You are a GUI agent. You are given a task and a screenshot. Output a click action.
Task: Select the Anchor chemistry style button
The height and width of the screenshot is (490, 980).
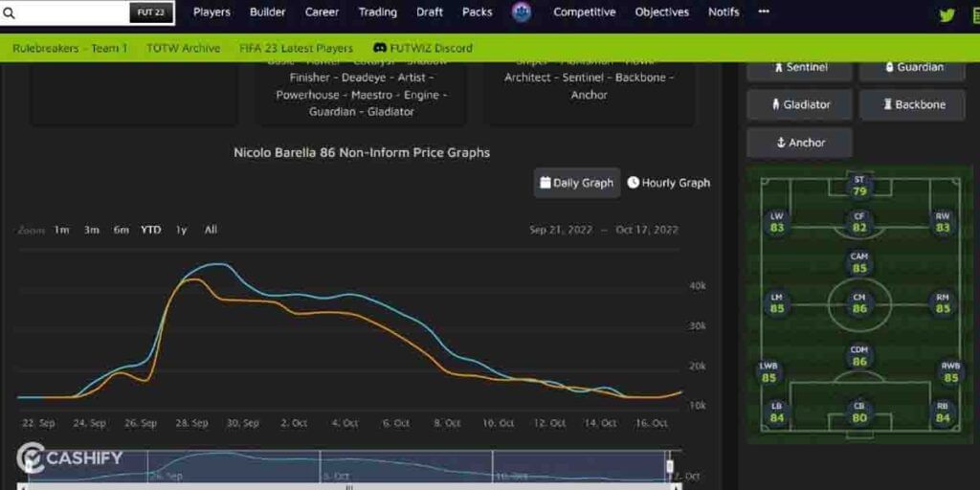(x=799, y=144)
